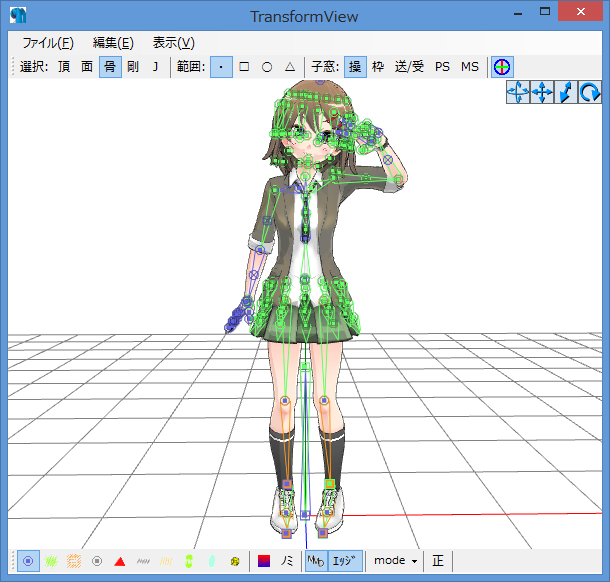
Task: Select the circle range selection shape
Action: 267,67
